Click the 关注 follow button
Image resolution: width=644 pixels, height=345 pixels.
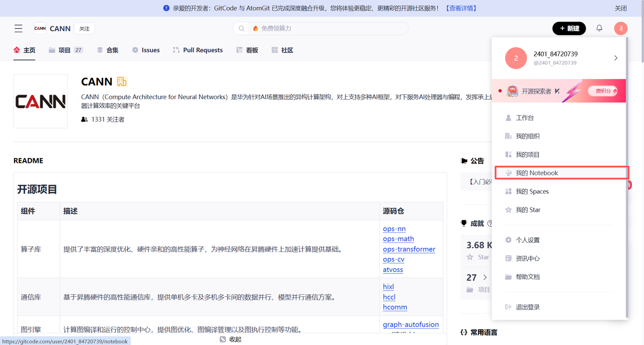[x=85, y=29]
